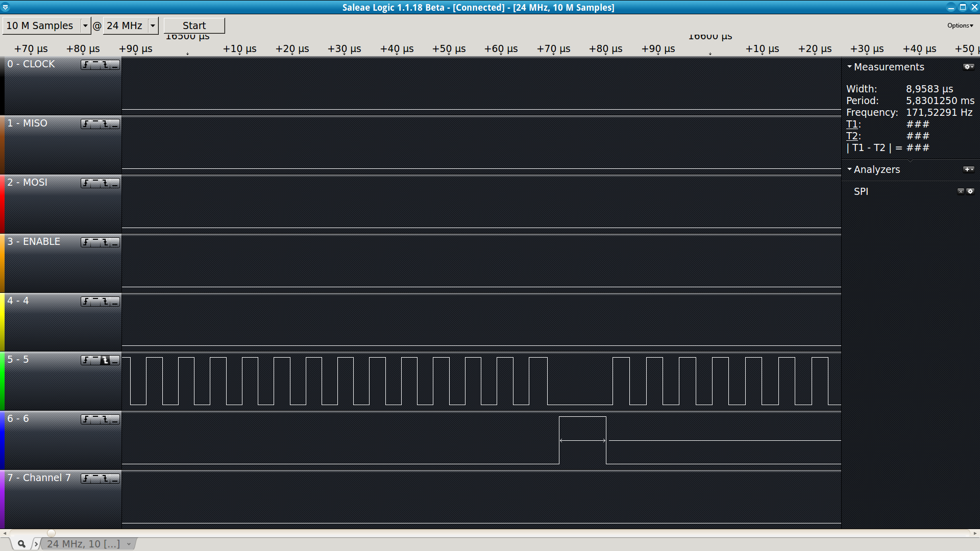
Task: Set low level trigger on ENABLE channel
Action: [115, 242]
